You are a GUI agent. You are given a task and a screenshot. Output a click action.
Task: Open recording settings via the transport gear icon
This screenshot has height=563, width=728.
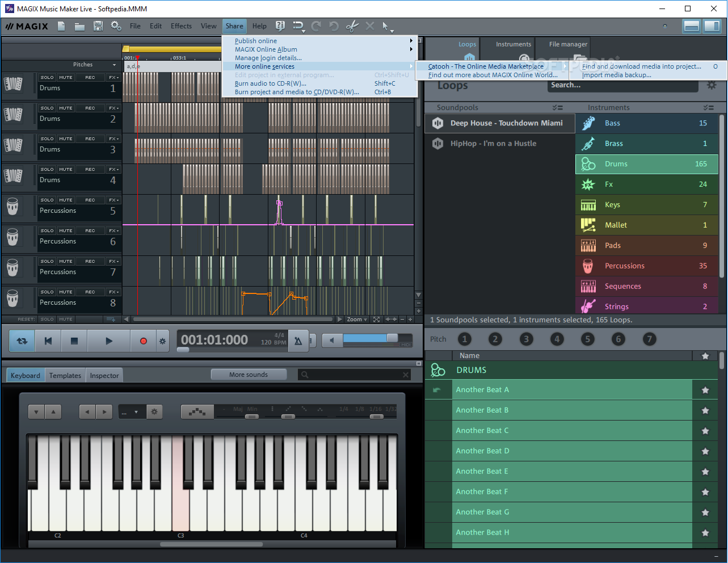coord(162,341)
